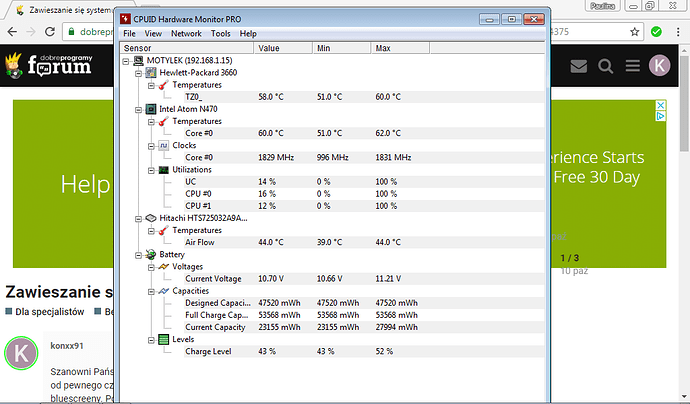Image resolution: width=690 pixels, height=404 pixels.
Task: Click the thermometer icon under Hewlett-Packard 3660
Action: pyautogui.click(x=163, y=85)
